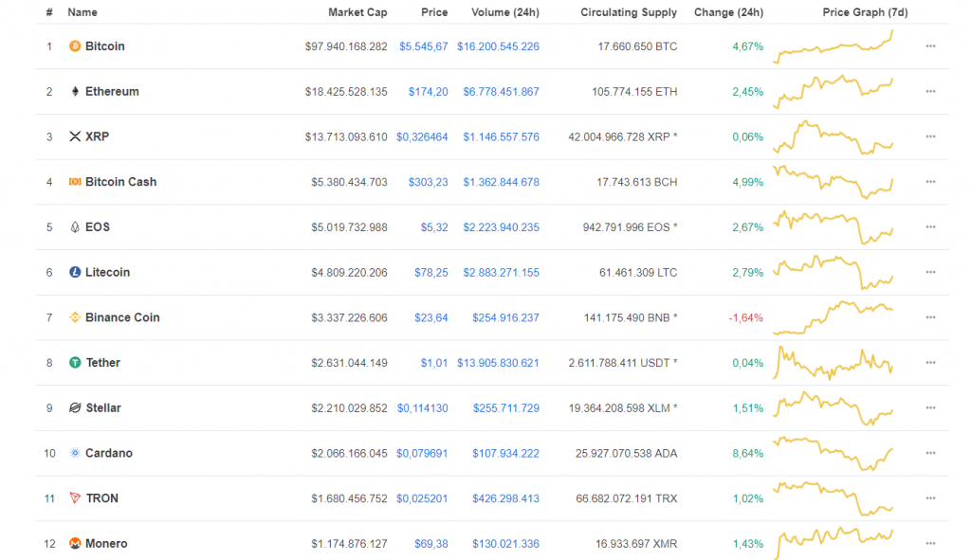
Task: Click the Stellar logo icon
Action: pos(75,407)
